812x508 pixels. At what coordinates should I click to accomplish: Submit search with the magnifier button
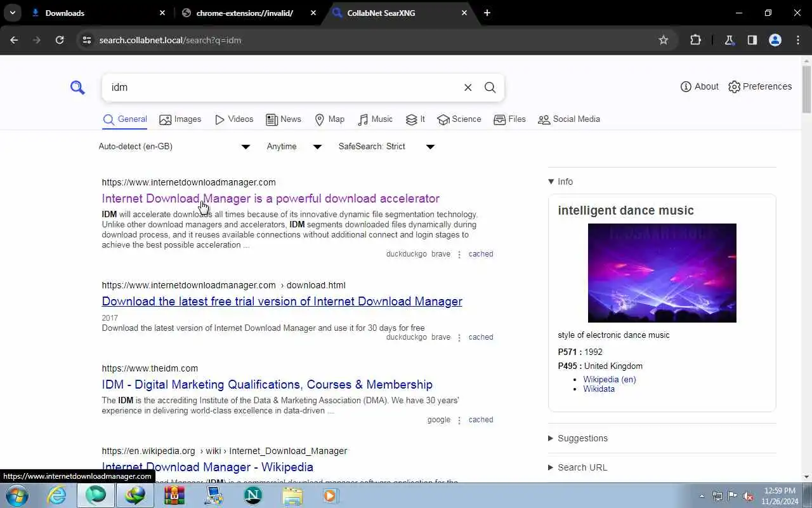point(490,88)
